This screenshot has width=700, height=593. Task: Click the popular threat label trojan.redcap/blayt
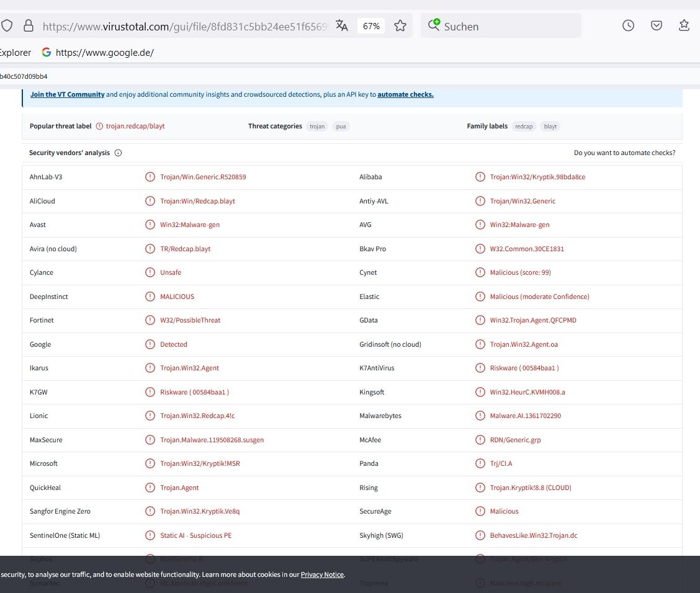[x=135, y=127]
